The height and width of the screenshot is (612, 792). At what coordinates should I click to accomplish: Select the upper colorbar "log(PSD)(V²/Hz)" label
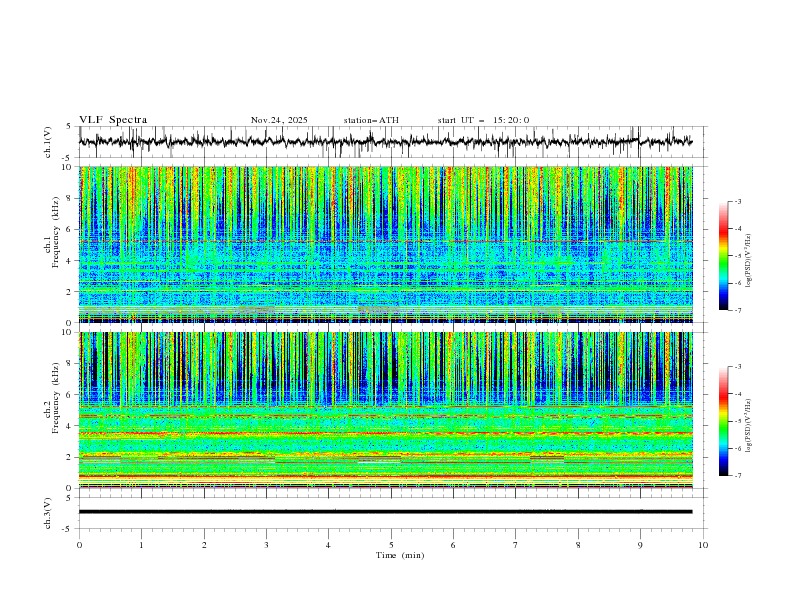click(x=750, y=261)
